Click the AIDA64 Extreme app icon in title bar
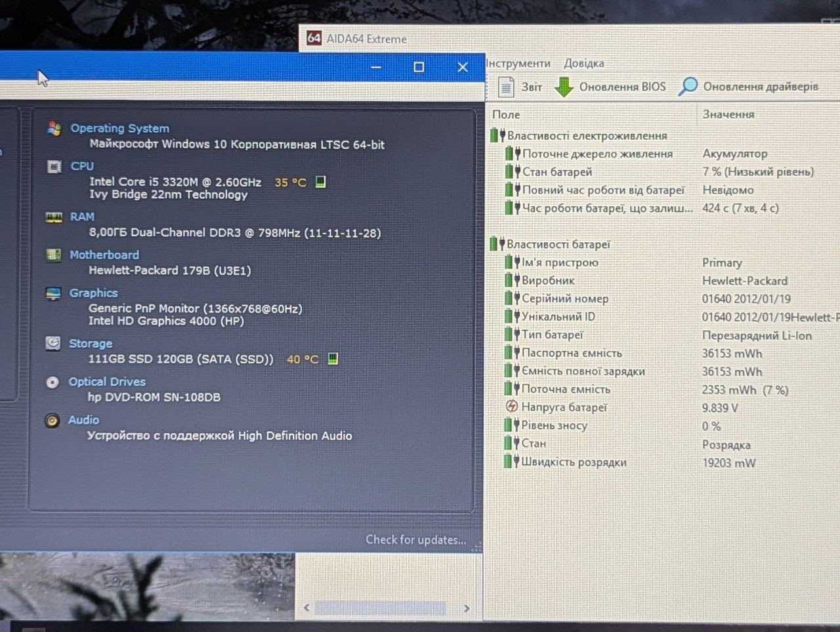 tap(314, 38)
